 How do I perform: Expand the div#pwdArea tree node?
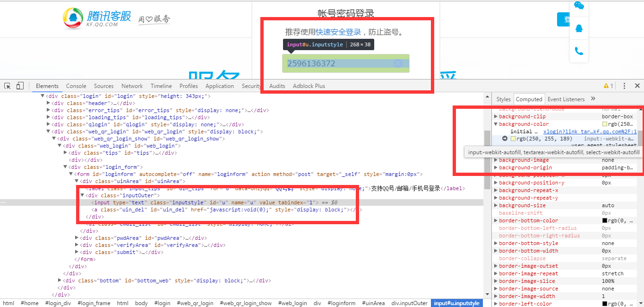77,237
